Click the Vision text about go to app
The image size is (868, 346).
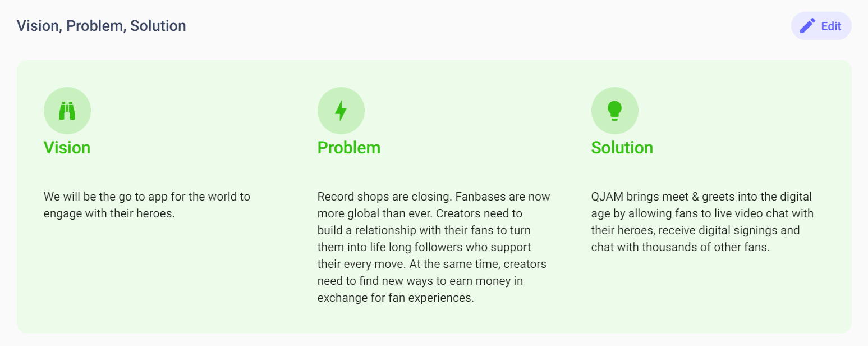(146, 197)
